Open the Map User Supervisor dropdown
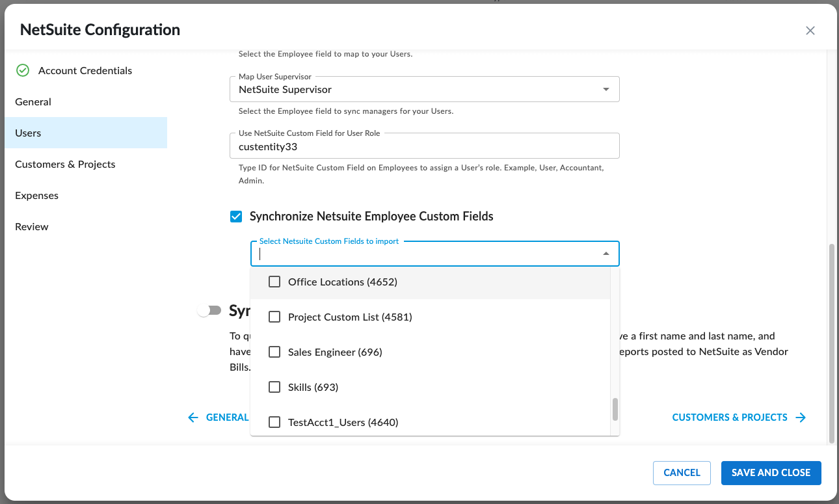Image resolution: width=839 pixels, height=504 pixels. [x=424, y=89]
